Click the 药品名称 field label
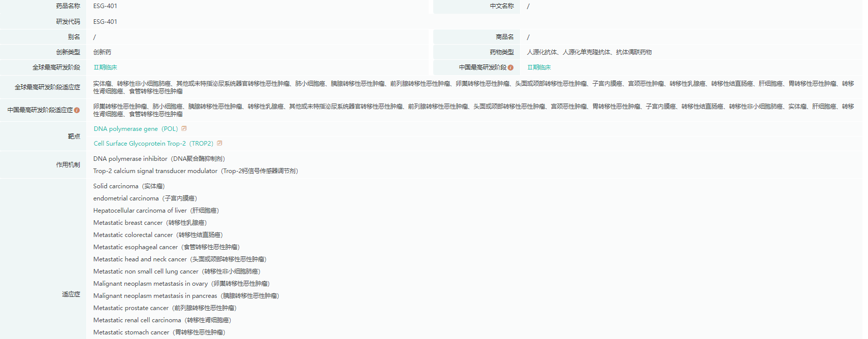 pyautogui.click(x=68, y=6)
